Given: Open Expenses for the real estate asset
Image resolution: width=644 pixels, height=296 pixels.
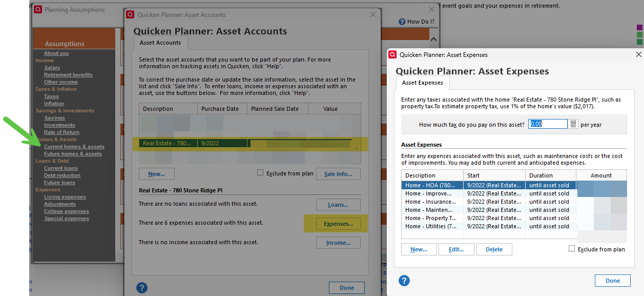Looking at the screenshot, I should [338, 224].
